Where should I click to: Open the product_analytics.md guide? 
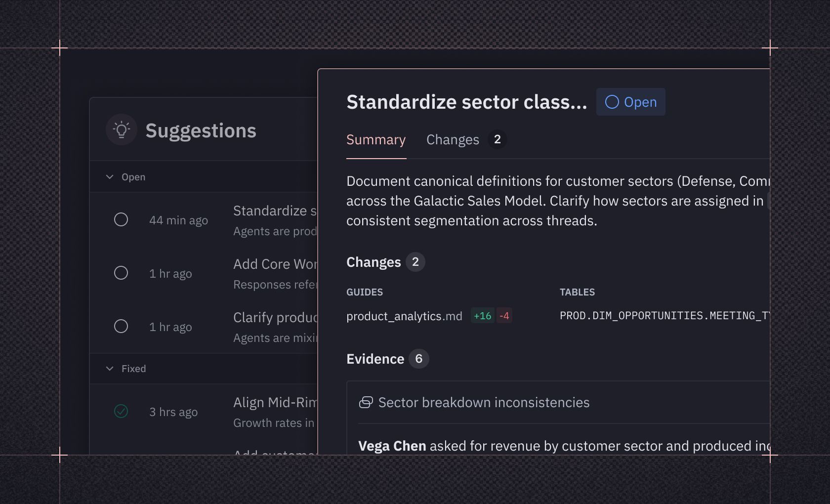click(404, 316)
